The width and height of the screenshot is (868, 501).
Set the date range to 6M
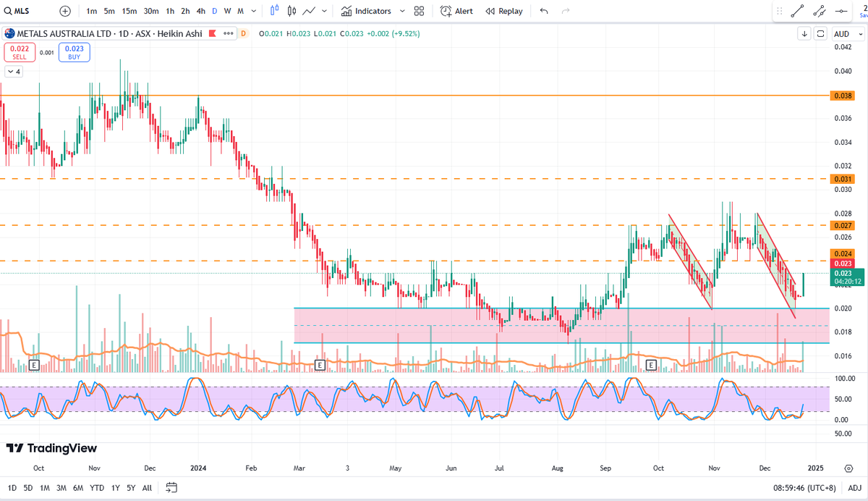click(x=80, y=487)
